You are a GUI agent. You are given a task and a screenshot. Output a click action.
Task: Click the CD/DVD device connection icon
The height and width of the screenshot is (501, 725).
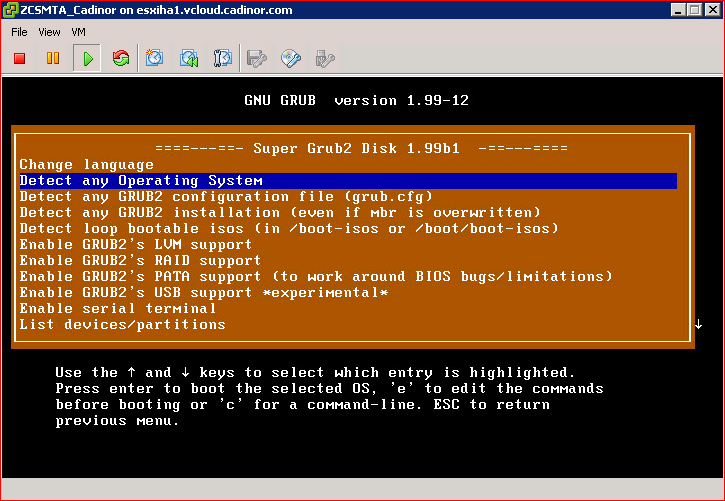[x=291, y=58]
